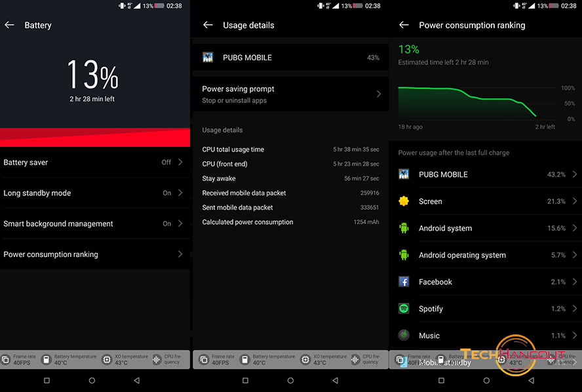Tap XO temperature chip icon on Usage details screen
582x392 pixels.
click(305, 359)
